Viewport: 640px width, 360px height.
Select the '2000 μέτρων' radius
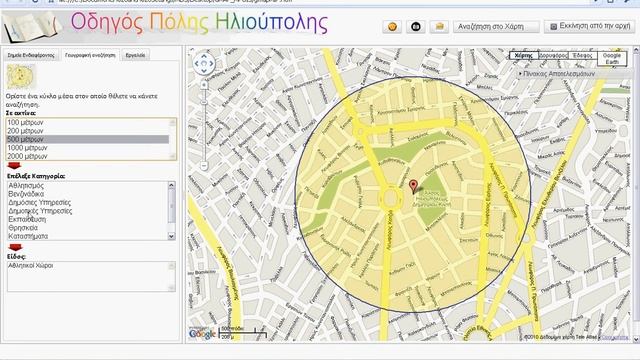(x=88, y=156)
